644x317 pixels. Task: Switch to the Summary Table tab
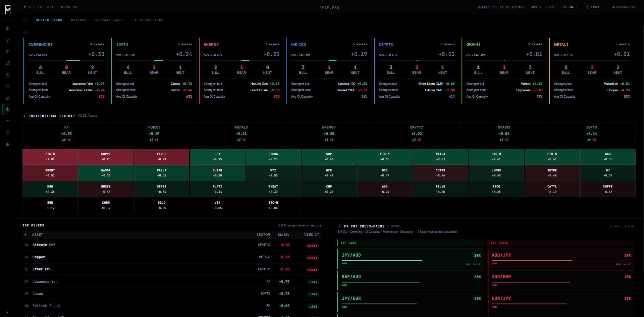(x=109, y=20)
